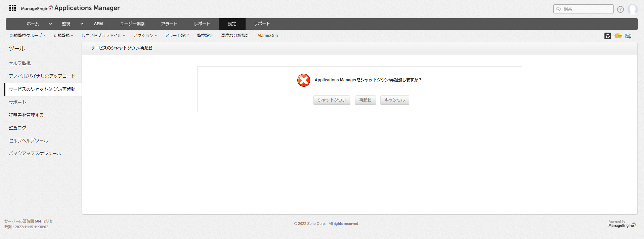
Task: Open the pie chart report icon
Action: [x=618, y=36]
